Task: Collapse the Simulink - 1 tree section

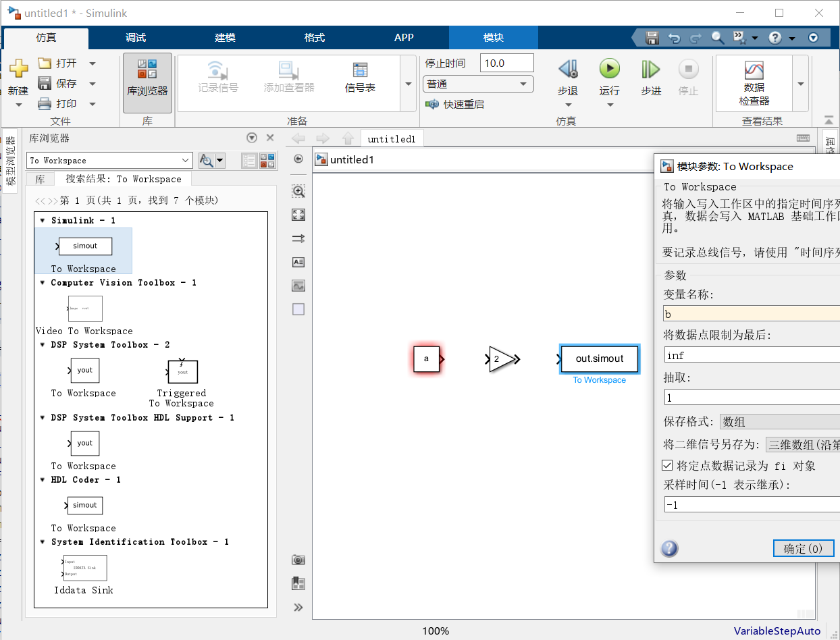Action: [x=43, y=220]
